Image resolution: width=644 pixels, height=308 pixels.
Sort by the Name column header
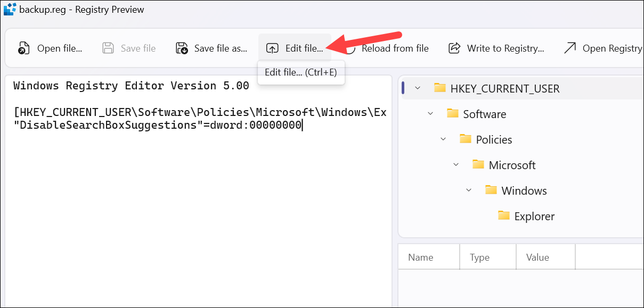pyautogui.click(x=429, y=257)
